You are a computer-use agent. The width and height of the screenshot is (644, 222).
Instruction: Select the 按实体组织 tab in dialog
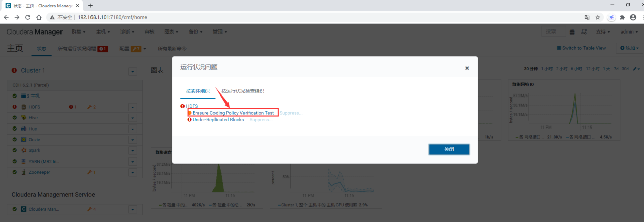(198, 91)
